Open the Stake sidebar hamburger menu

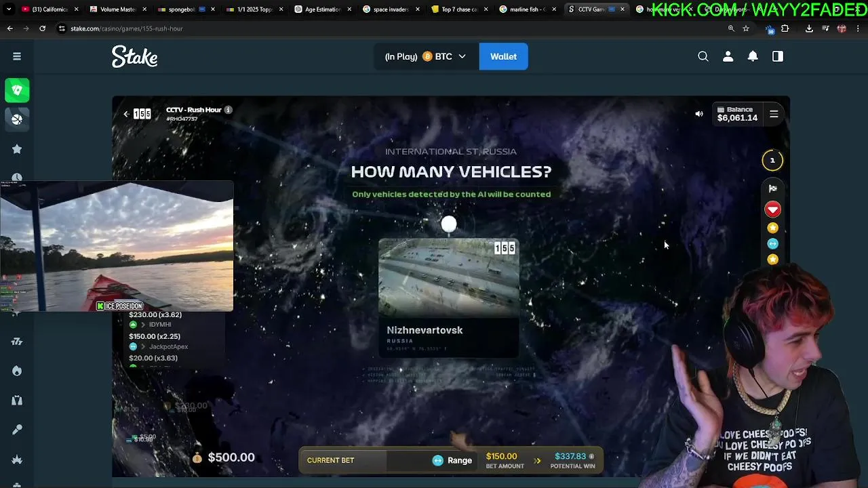[17, 56]
